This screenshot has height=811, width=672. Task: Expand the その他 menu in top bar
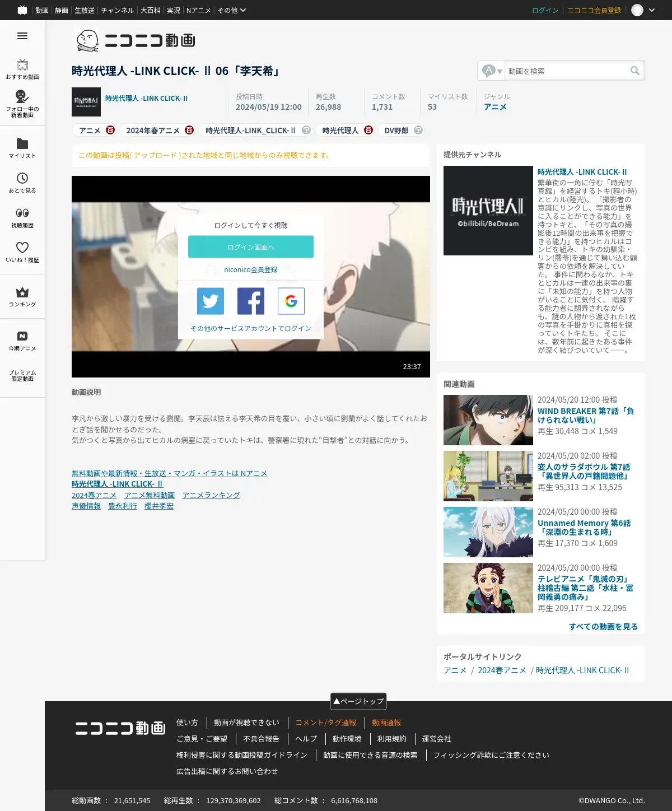231,10
